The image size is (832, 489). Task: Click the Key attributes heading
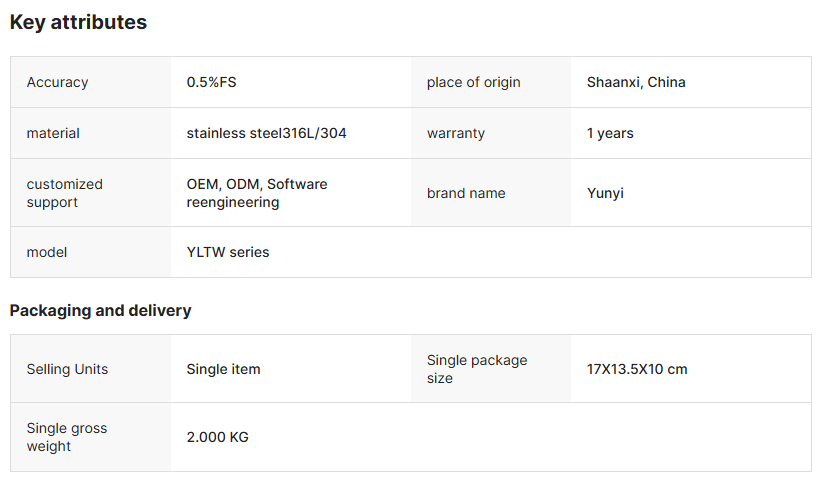[78, 22]
